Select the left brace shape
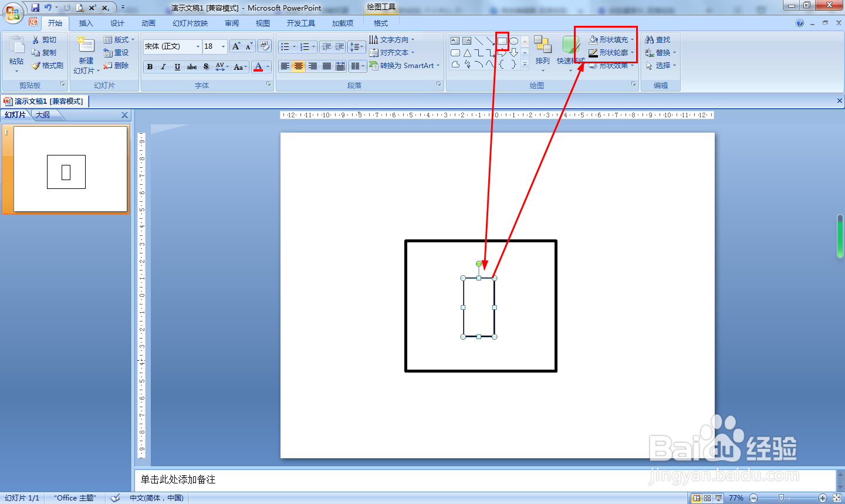Image resolution: width=845 pixels, height=504 pixels. (502, 65)
